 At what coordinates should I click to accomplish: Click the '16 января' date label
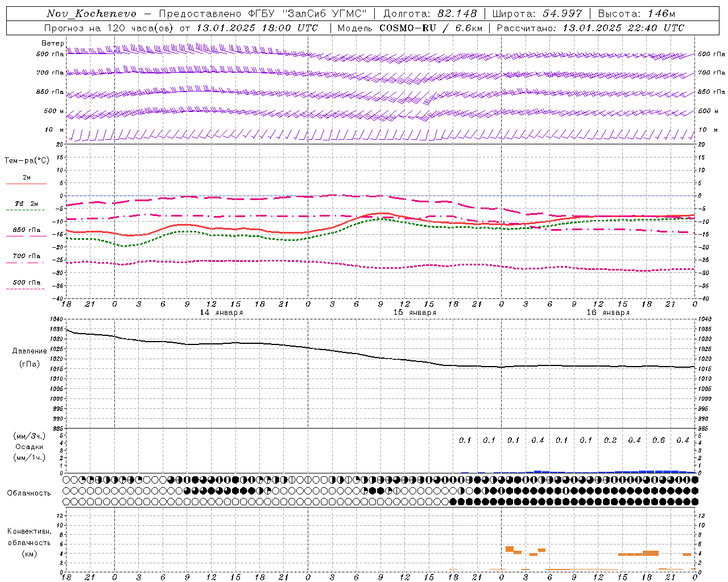pos(608,313)
